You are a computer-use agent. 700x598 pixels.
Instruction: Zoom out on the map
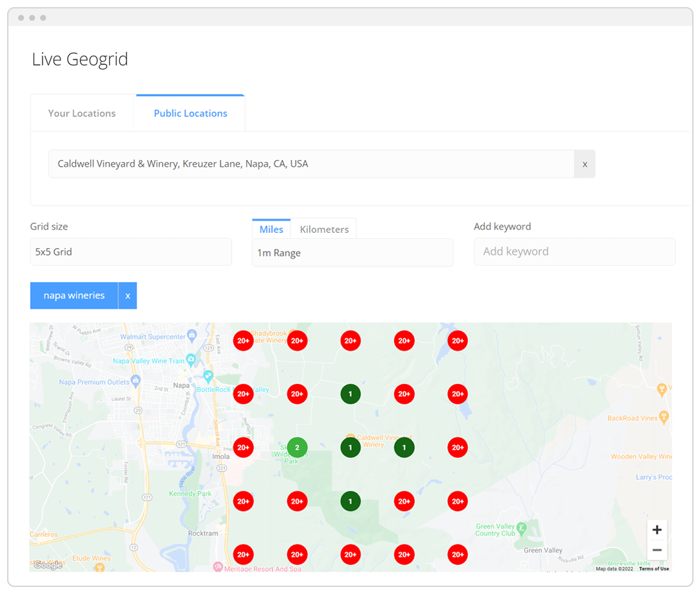tap(657, 550)
